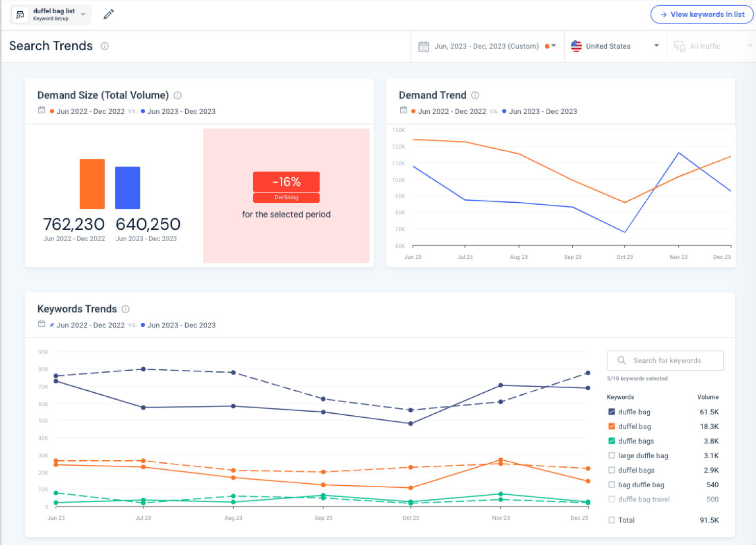Click the 540 volume for bag duffle bag
Image resolution: width=756 pixels, height=545 pixels.
[x=713, y=485]
